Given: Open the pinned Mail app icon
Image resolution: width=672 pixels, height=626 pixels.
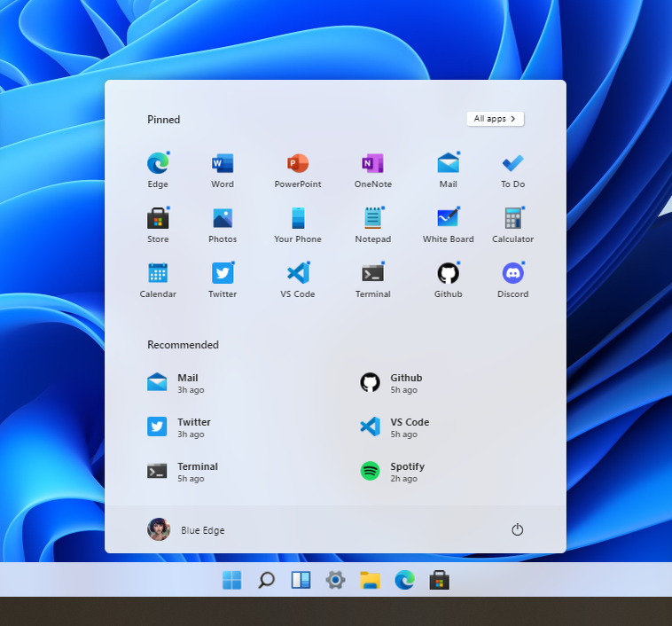Looking at the screenshot, I should (448, 169).
